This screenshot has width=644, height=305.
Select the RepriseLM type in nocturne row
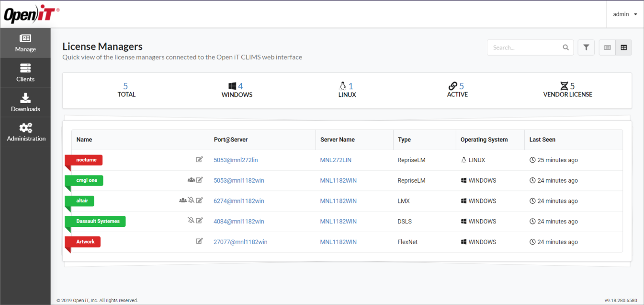pyautogui.click(x=411, y=160)
